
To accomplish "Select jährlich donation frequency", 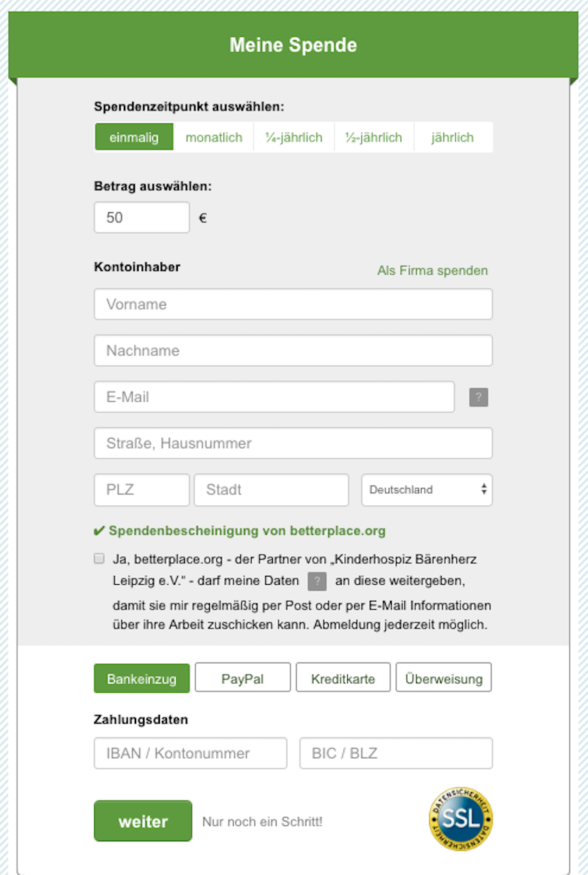I will [x=453, y=137].
